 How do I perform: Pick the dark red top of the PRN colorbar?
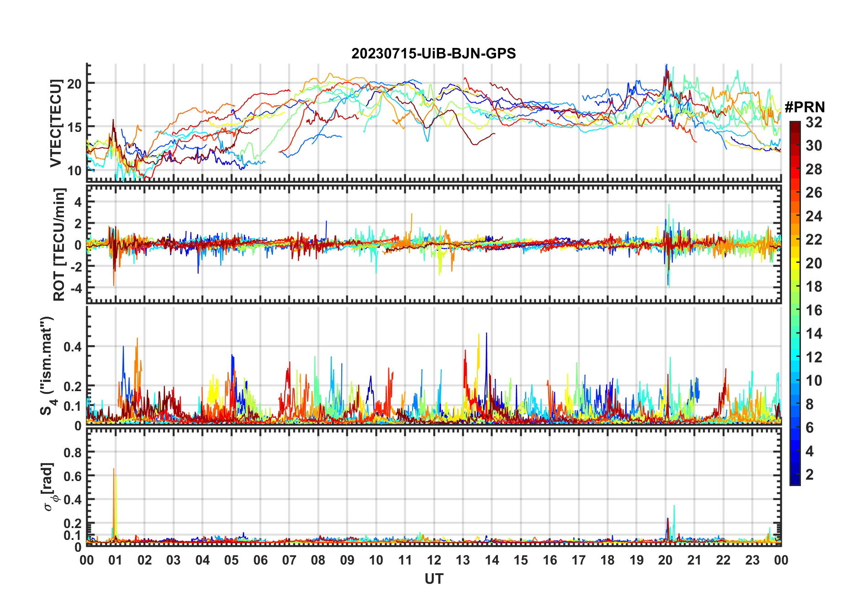pos(795,126)
